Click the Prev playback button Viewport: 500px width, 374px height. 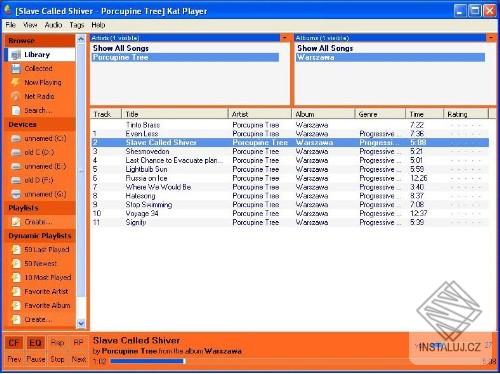(14, 359)
